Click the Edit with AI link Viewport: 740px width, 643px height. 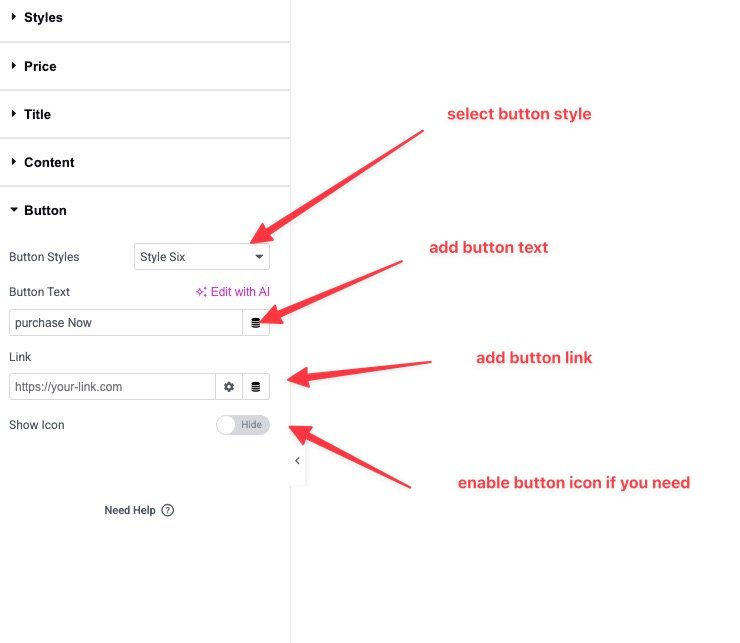(x=239, y=292)
